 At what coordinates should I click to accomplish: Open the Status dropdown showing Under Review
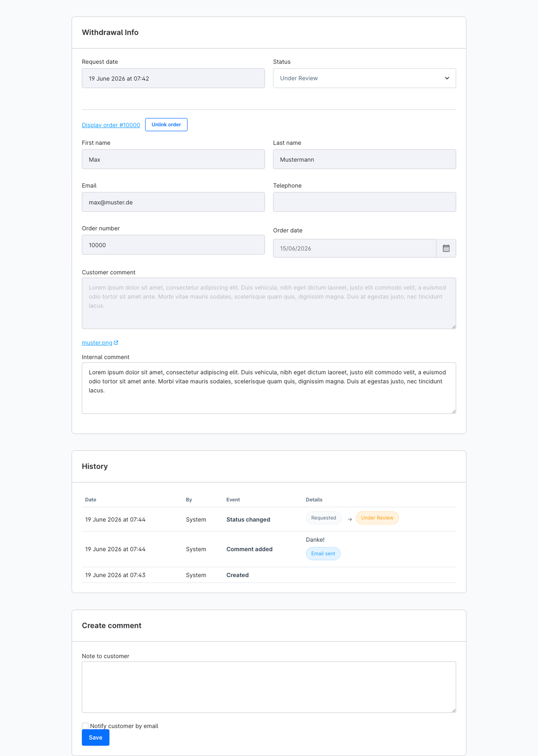364,78
